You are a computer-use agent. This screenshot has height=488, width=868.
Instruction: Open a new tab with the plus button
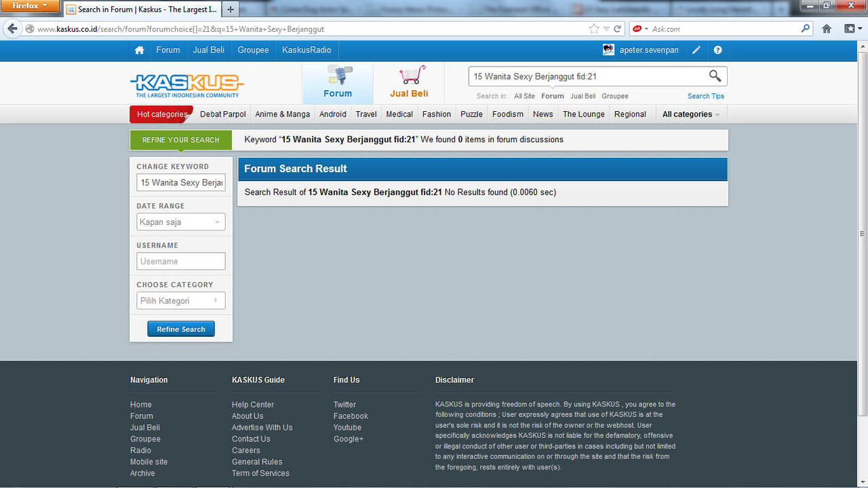point(231,9)
